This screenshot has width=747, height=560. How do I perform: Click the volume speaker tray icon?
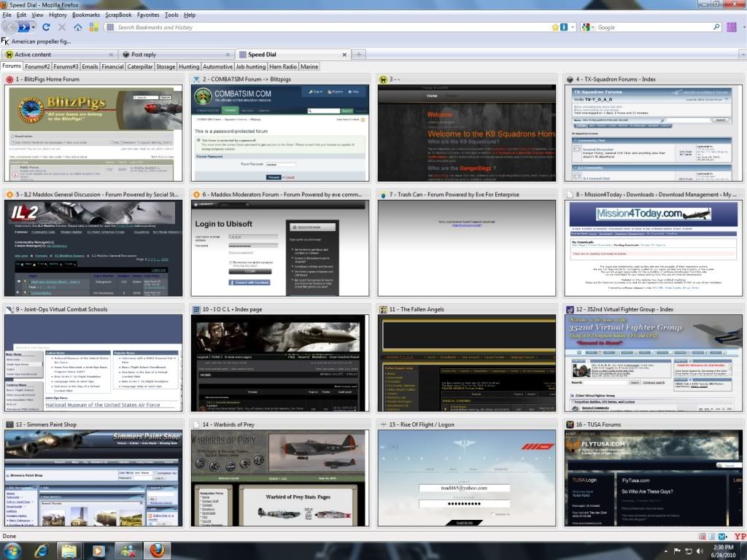pyautogui.click(x=700, y=551)
